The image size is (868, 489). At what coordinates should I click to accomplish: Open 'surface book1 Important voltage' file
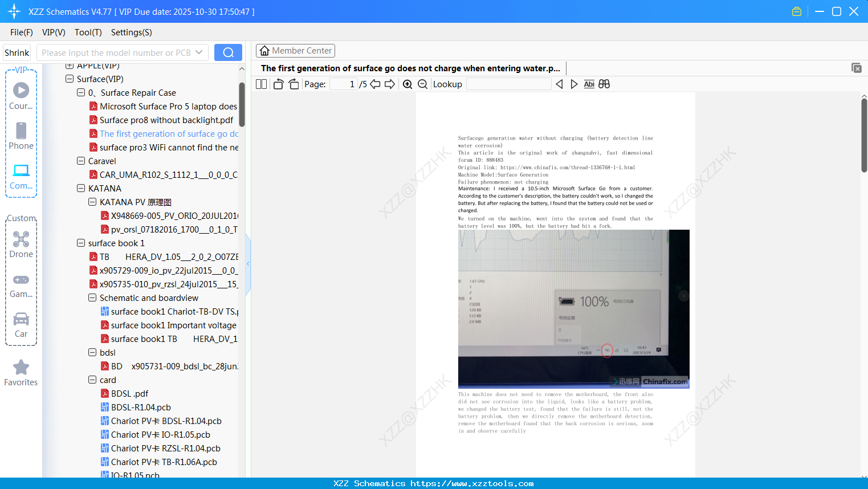coord(169,325)
